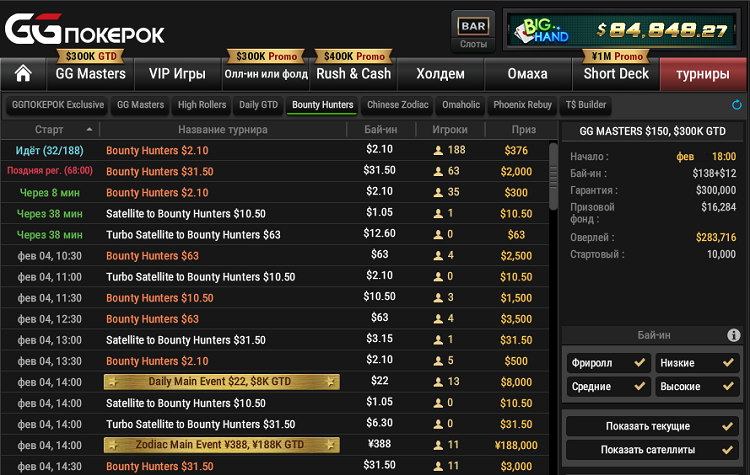
Task: Sort by Старт column arrow
Action: [89, 130]
